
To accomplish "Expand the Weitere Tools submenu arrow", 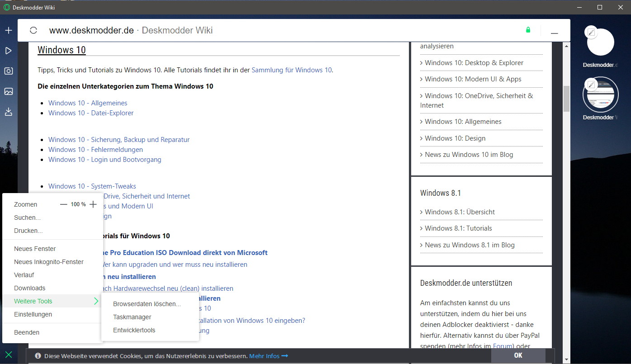I will coord(96,301).
